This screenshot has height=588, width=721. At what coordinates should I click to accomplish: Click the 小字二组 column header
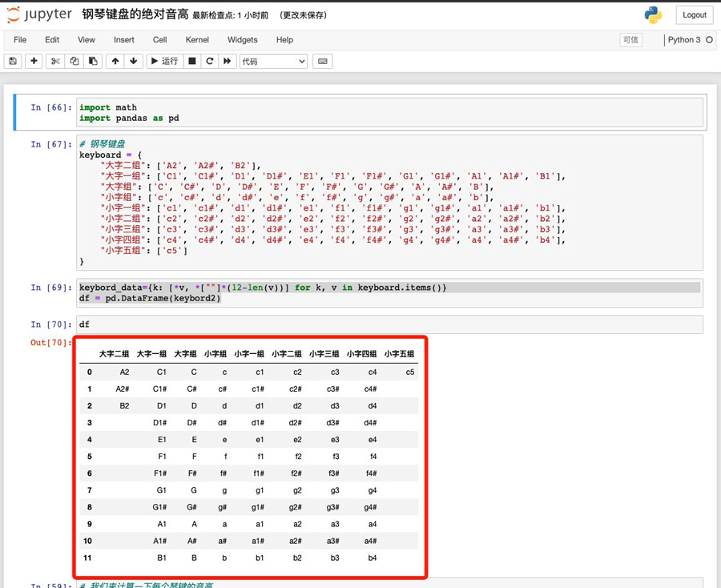click(x=287, y=354)
